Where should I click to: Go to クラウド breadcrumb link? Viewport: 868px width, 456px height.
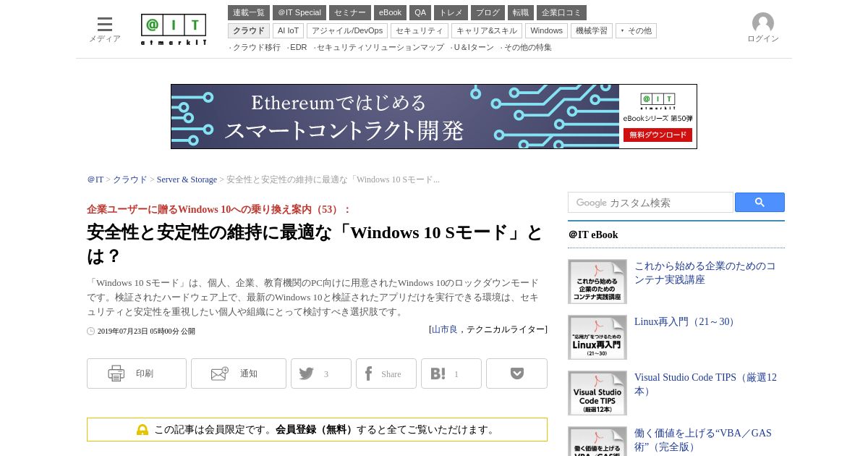pyautogui.click(x=130, y=180)
